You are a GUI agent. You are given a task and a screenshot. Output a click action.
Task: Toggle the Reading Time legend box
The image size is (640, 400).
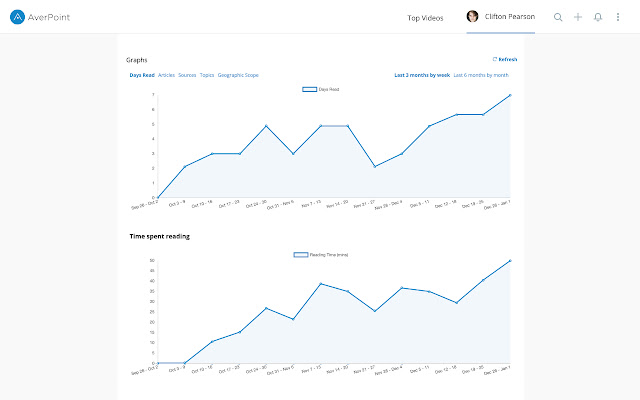[300, 255]
